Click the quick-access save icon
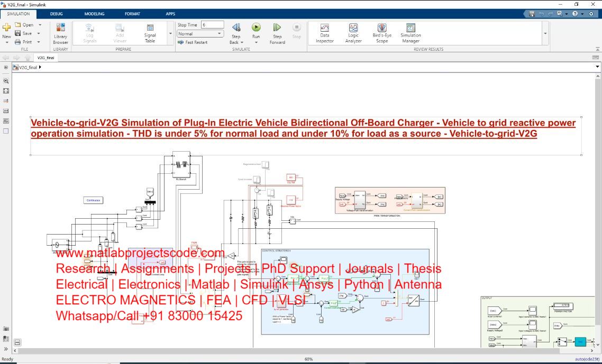 pyautogui.click(x=532, y=14)
